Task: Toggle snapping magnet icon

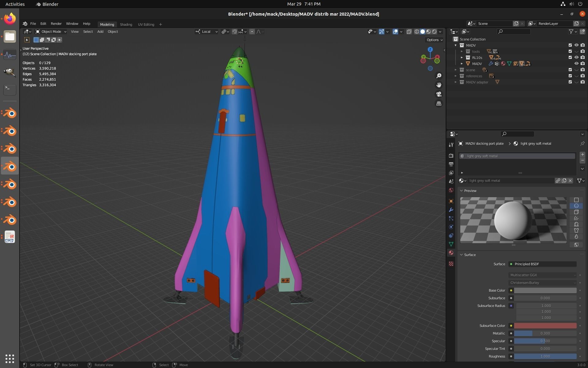Action: pos(235,32)
